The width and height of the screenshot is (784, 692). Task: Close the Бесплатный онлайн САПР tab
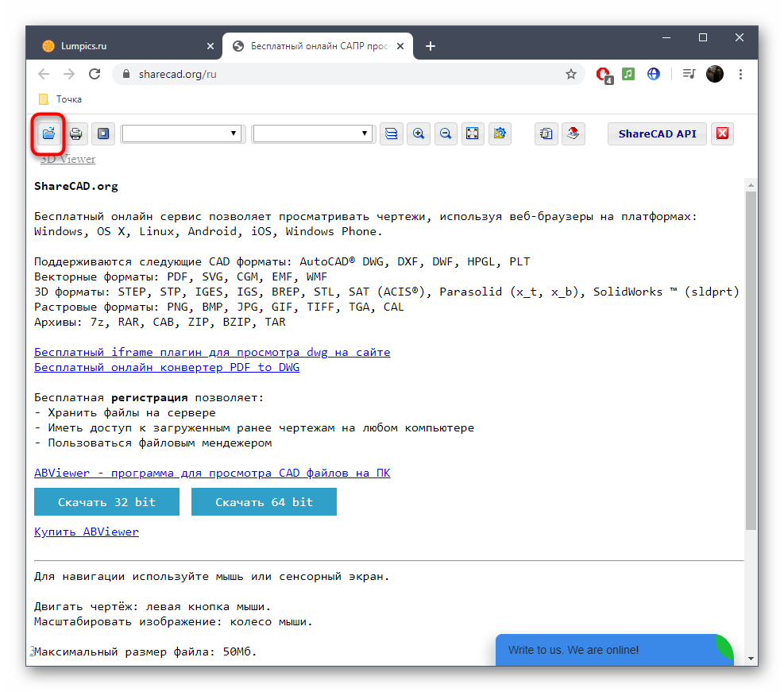tap(400, 46)
